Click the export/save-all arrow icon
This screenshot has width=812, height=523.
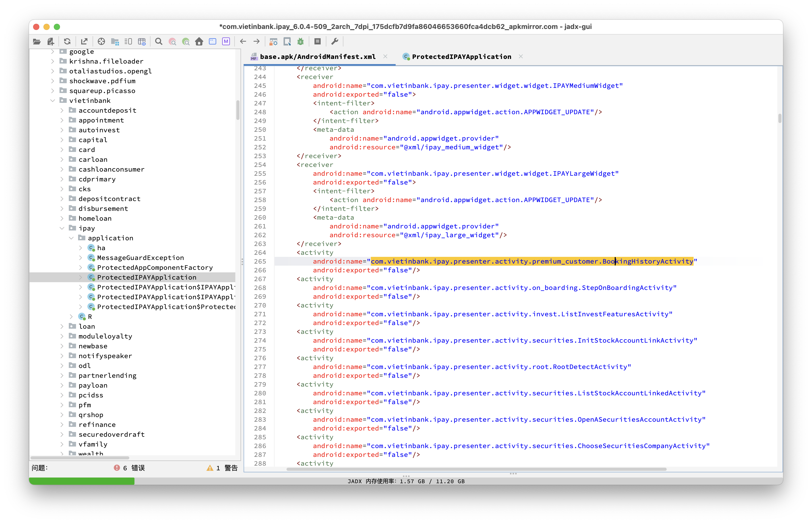(84, 41)
